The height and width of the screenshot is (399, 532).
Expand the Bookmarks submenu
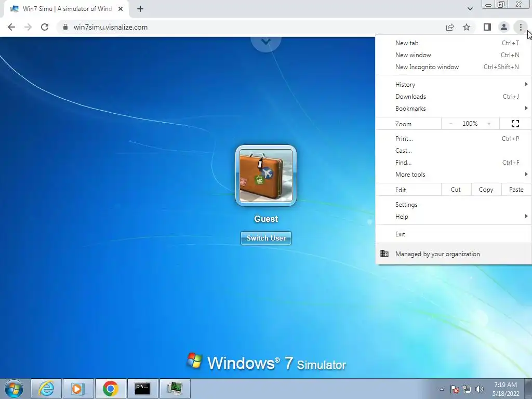(x=454, y=109)
